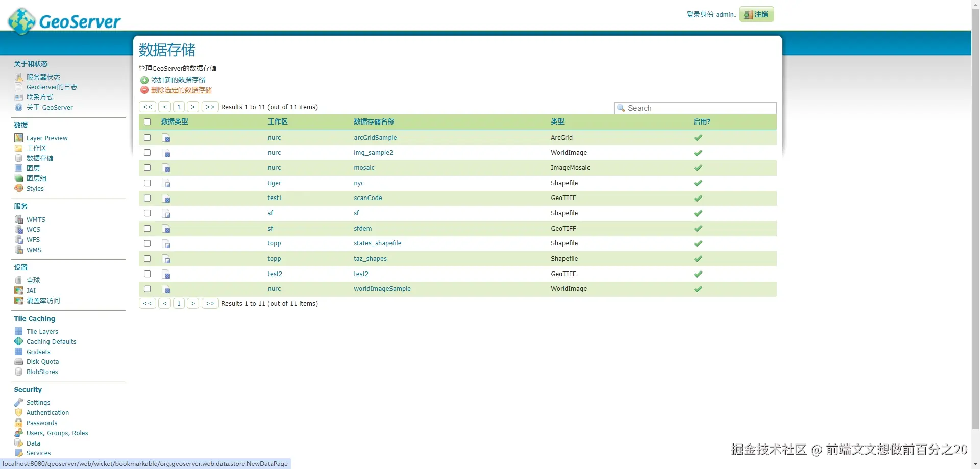Image resolution: width=980 pixels, height=469 pixels.
Task: Click the top pagination page 1 button
Action: 179,107
